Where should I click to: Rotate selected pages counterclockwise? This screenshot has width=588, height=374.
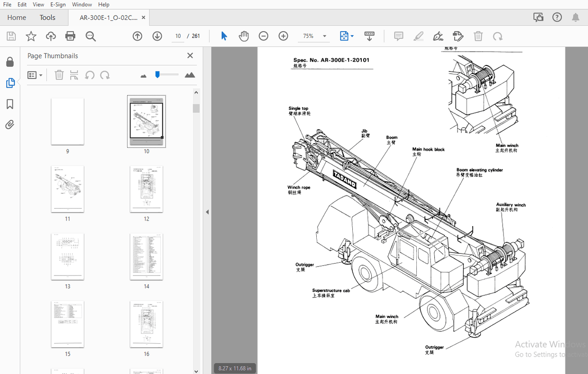pyautogui.click(x=90, y=74)
